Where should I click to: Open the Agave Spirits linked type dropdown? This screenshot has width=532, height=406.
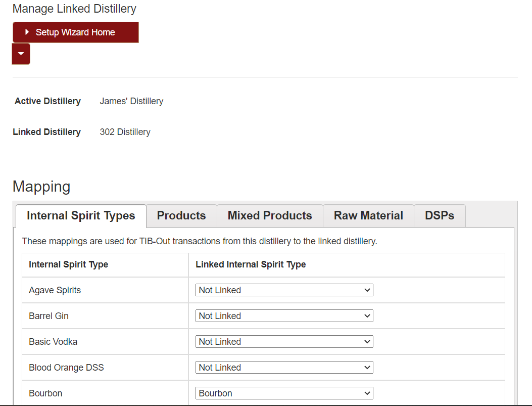284,290
